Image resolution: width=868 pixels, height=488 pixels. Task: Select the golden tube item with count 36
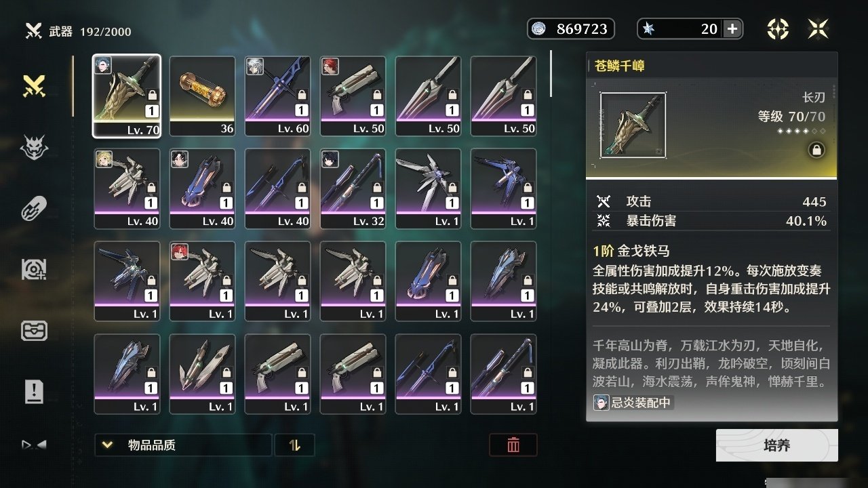[x=202, y=96]
